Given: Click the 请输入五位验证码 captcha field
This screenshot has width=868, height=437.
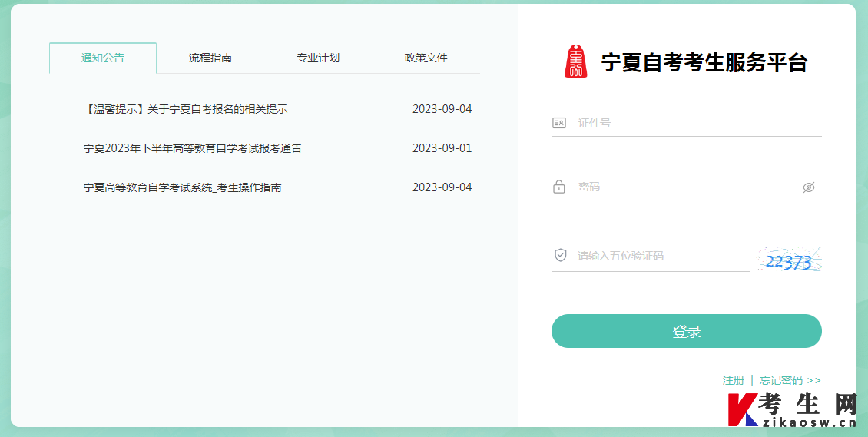Looking at the screenshot, I should point(661,256).
